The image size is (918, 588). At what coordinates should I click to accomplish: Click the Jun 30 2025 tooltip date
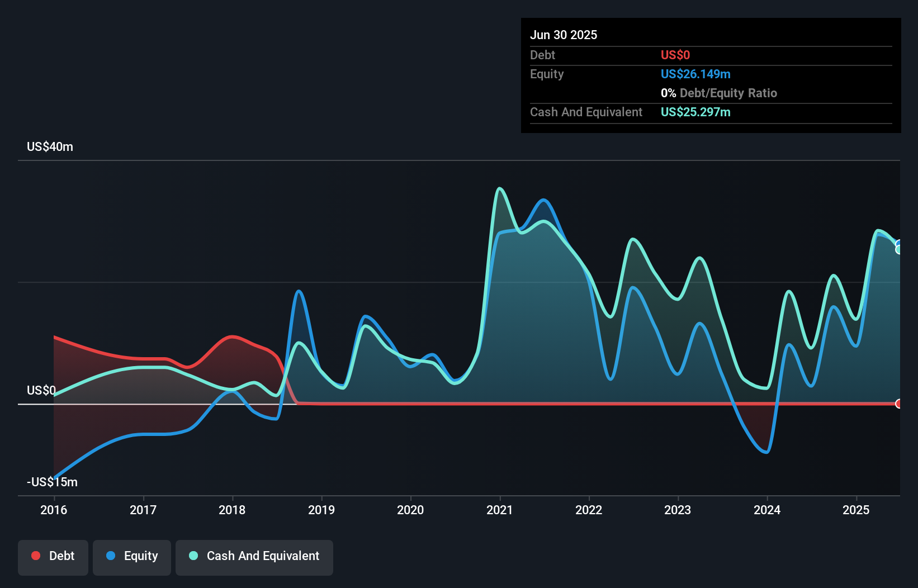pyautogui.click(x=564, y=35)
